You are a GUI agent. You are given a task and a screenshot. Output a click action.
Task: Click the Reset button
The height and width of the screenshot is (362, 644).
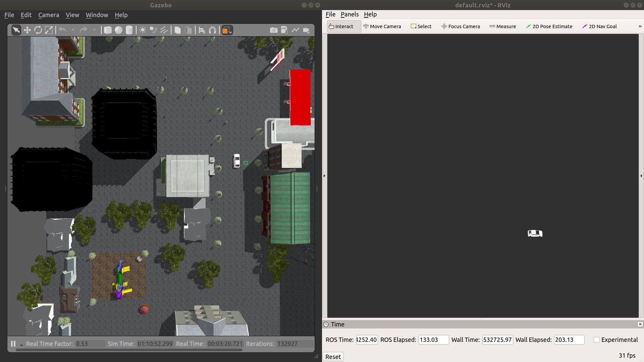[333, 357]
